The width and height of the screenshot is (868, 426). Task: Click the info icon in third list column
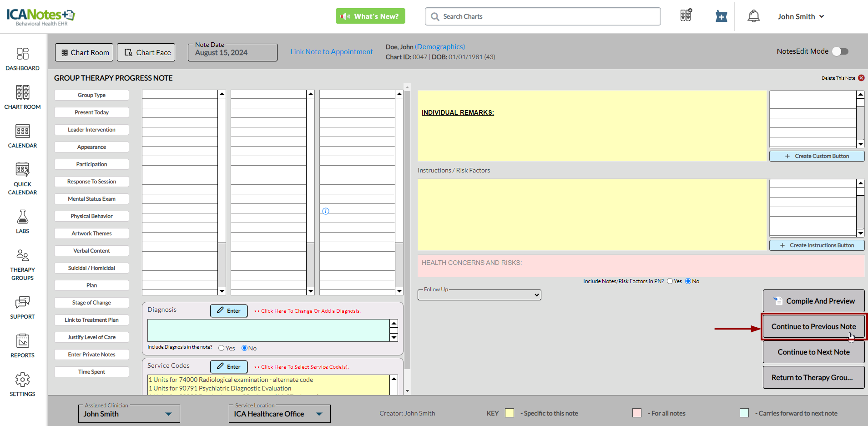coord(326,211)
